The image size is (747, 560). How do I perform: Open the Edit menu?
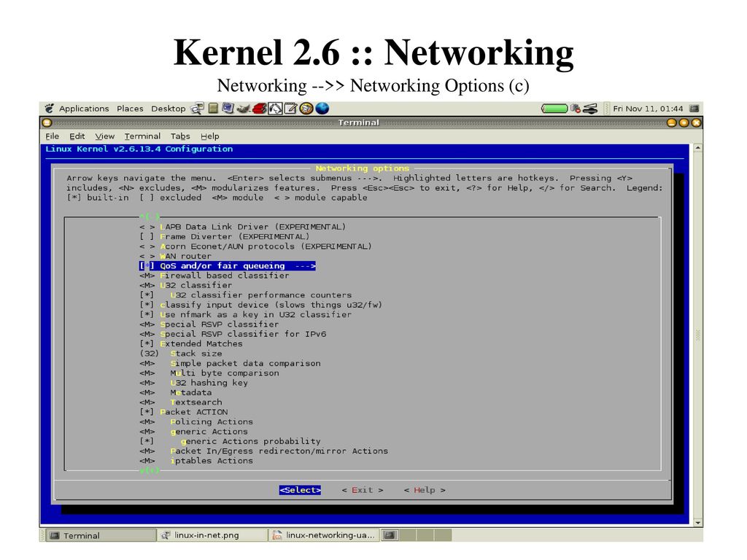77,136
